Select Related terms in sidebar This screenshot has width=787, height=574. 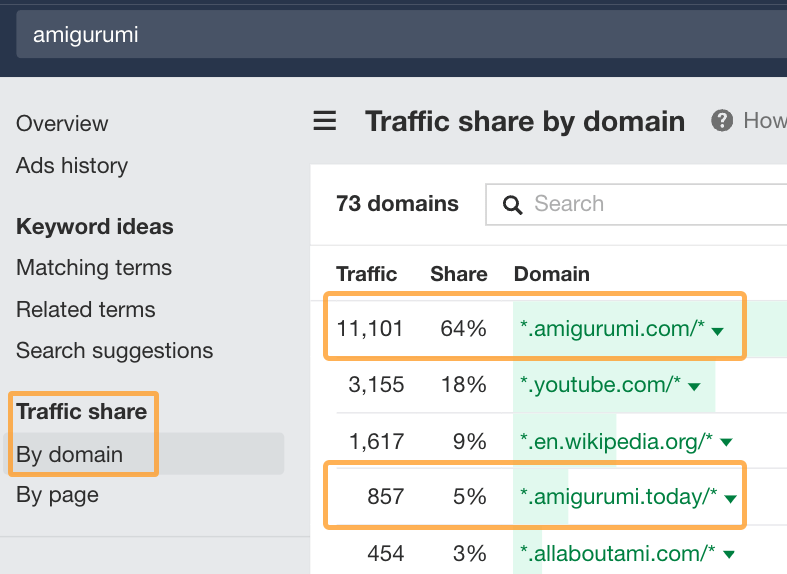(86, 310)
